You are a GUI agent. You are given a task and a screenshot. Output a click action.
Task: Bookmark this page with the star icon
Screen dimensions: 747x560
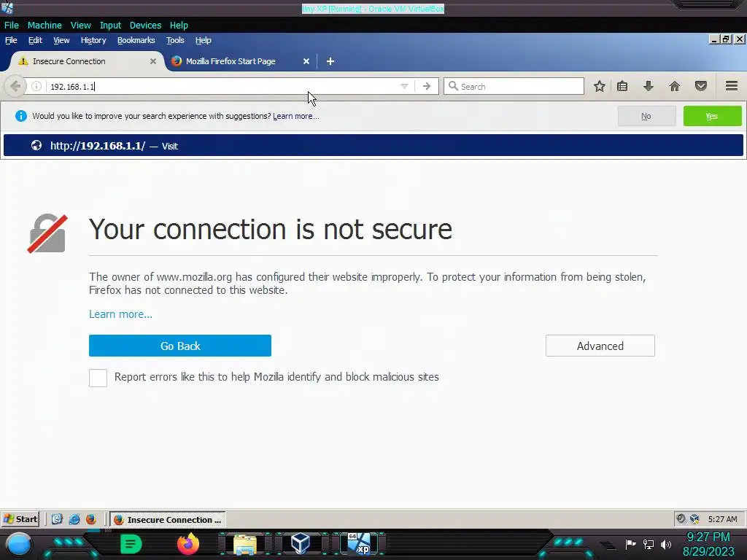600,86
